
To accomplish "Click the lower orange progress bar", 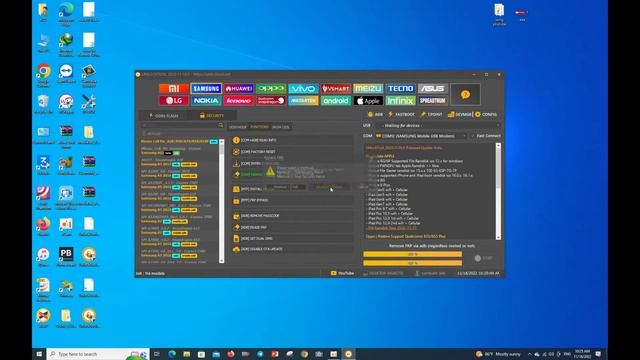I will coord(413,263).
